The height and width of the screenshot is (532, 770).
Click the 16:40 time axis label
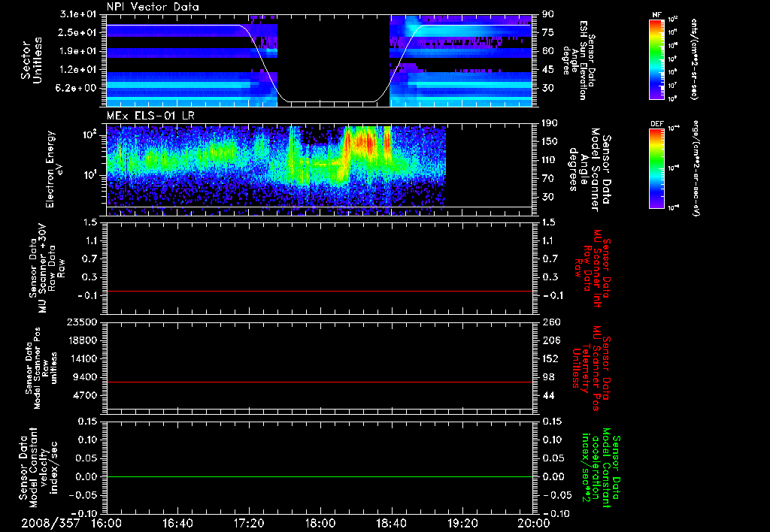[177, 524]
